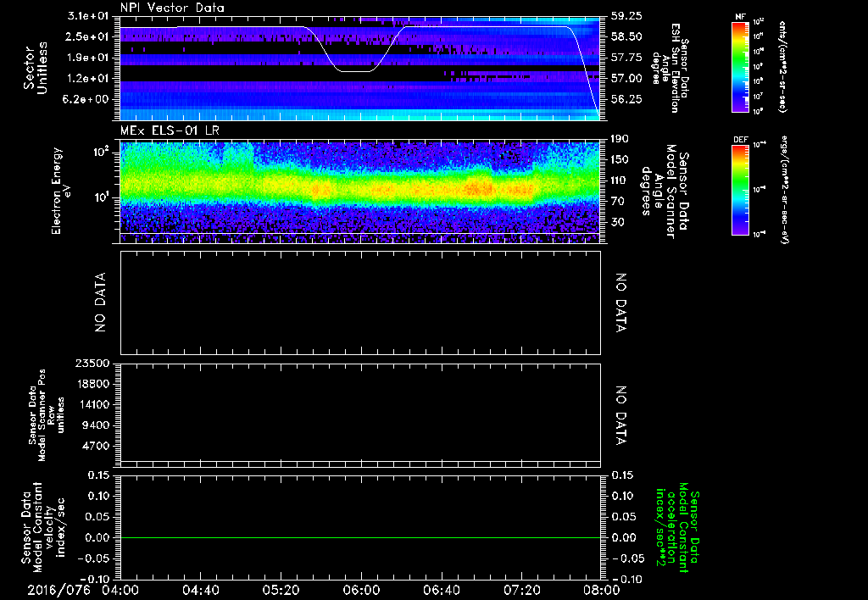Viewport: 868px width, 600px height.
Task: Click the Electron Energy eV axis label
Action: click(x=57, y=192)
